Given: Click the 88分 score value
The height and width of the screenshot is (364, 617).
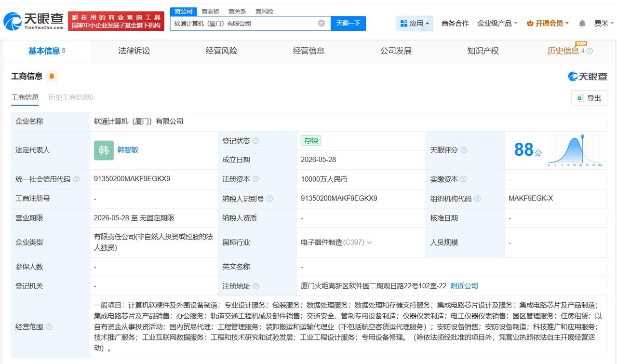Looking at the screenshot, I should (x=528, y=150).
